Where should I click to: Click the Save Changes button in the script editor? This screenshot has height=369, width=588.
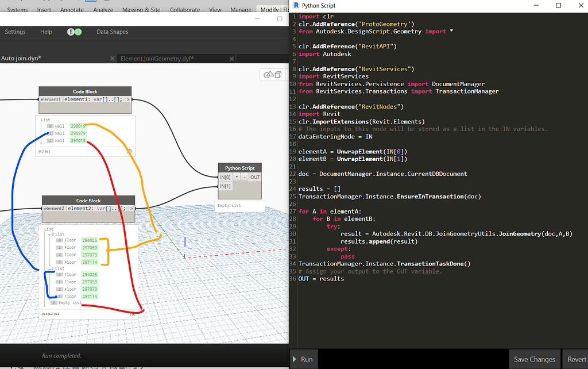(534, 359)
